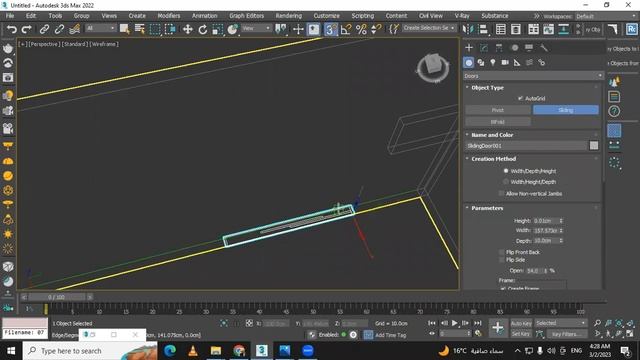
Task: Toggle the Auto Key button
Action: click(x=521, y=323)
